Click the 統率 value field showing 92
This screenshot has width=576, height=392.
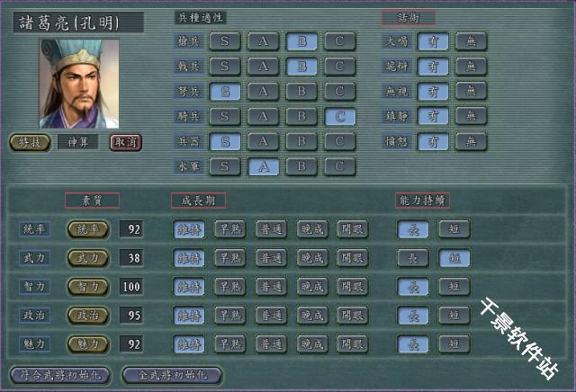(x=131, y=229)
